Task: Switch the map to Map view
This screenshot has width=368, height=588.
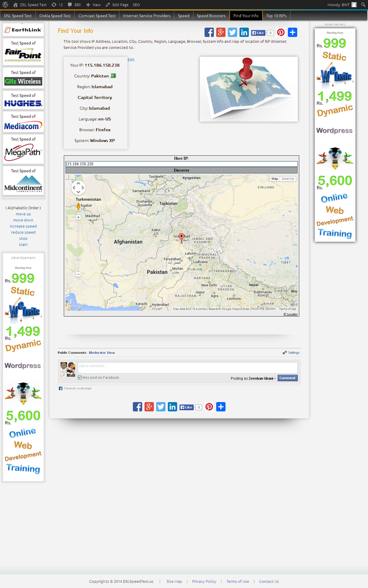Action: point(275,179)
